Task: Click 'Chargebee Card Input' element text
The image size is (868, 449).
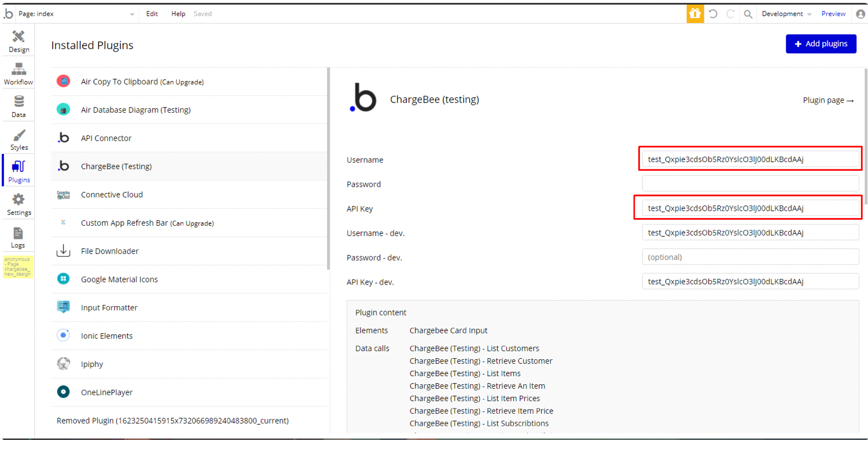Action: point(448,330)
